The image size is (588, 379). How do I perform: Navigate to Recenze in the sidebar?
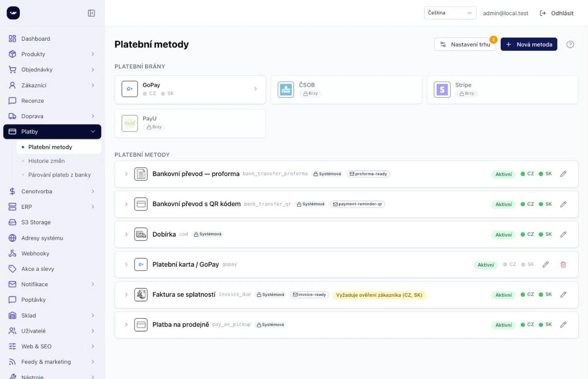pos(52,101)
